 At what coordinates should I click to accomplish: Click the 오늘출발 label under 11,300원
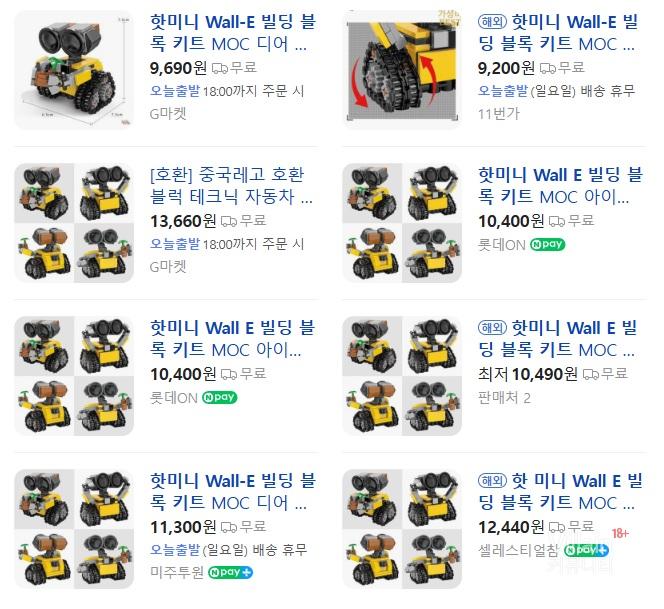(x=175, y=550)
